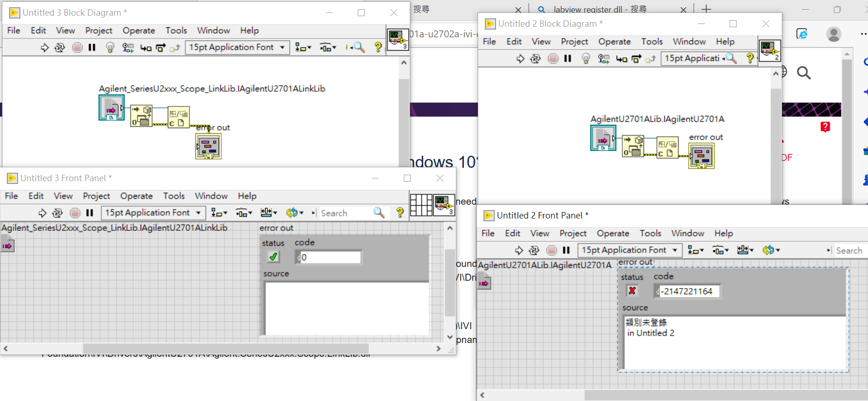Open Window menu in Untitled 3 Front Panel
The image size is (868, 401).
(211, 196)
